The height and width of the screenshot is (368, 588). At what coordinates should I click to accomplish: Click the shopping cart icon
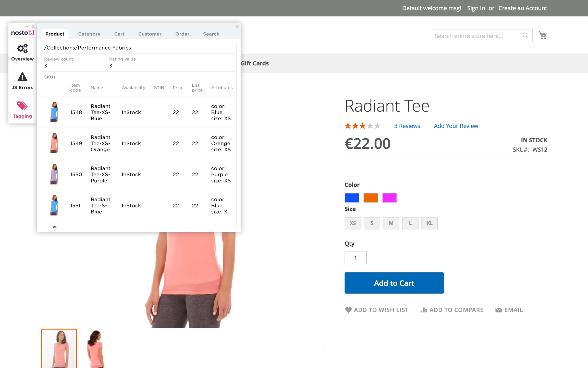(x=543, y=35)
